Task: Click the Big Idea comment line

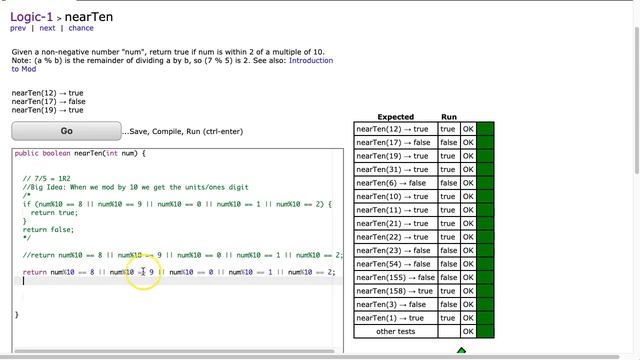Action: point(136,187)
